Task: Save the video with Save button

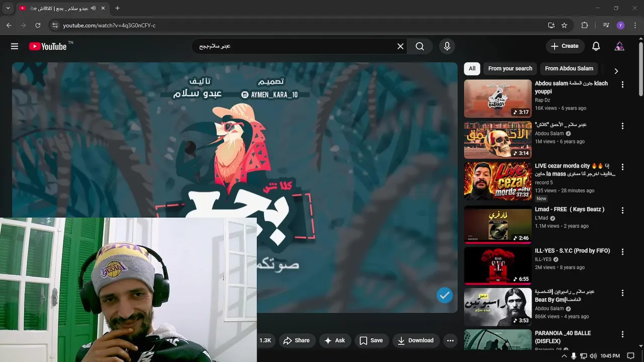Action: pyautogui.click(x=371, y=340)
